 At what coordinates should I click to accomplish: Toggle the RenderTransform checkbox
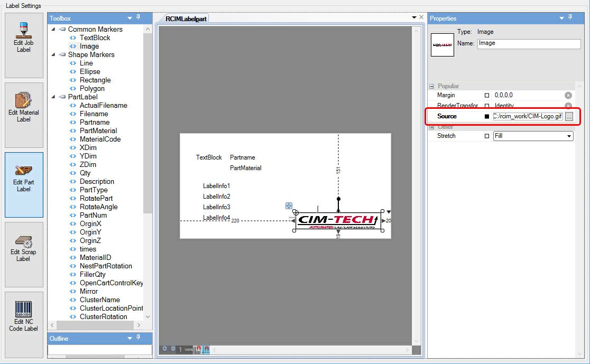pyautogui.click(x=487, y=105)
